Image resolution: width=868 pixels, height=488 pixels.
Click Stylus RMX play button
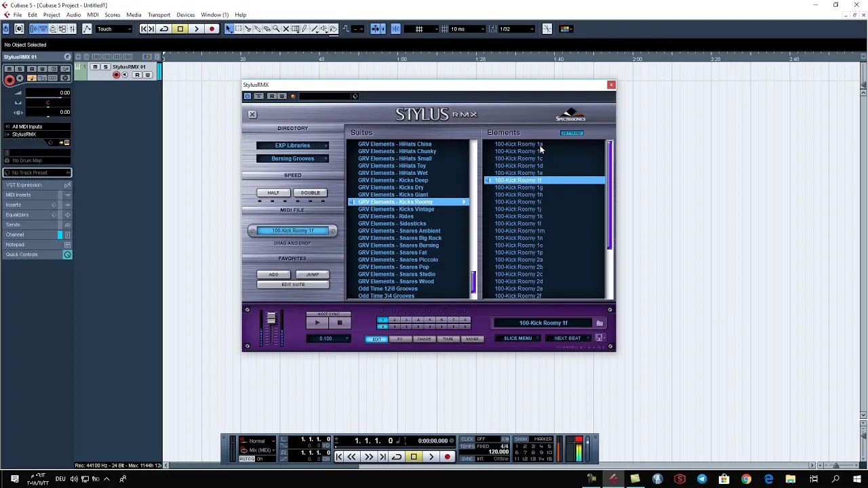pyautogui.click(x=317, y=324)
